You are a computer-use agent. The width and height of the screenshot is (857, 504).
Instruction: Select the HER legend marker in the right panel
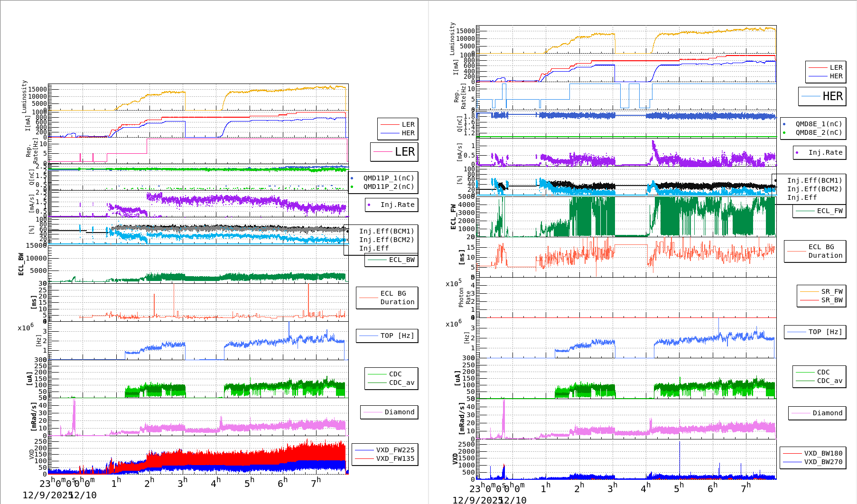point(817,76)
